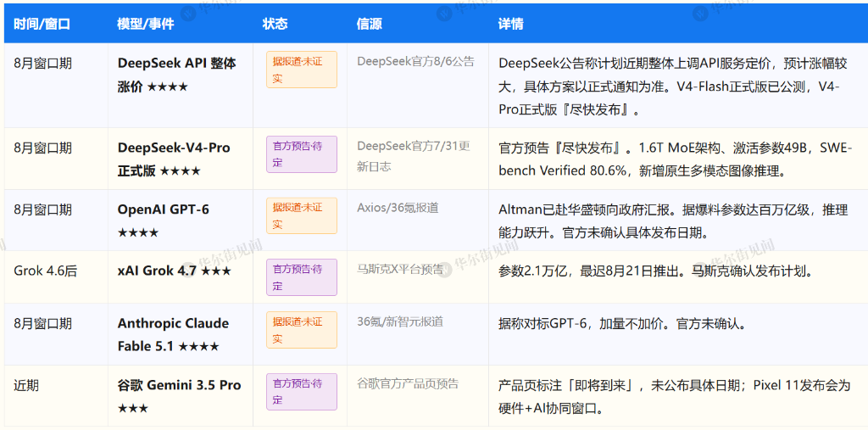Click 8月窗口期 in the OpenAI GPT-6 row
The image size is (868, 430).
42,209
